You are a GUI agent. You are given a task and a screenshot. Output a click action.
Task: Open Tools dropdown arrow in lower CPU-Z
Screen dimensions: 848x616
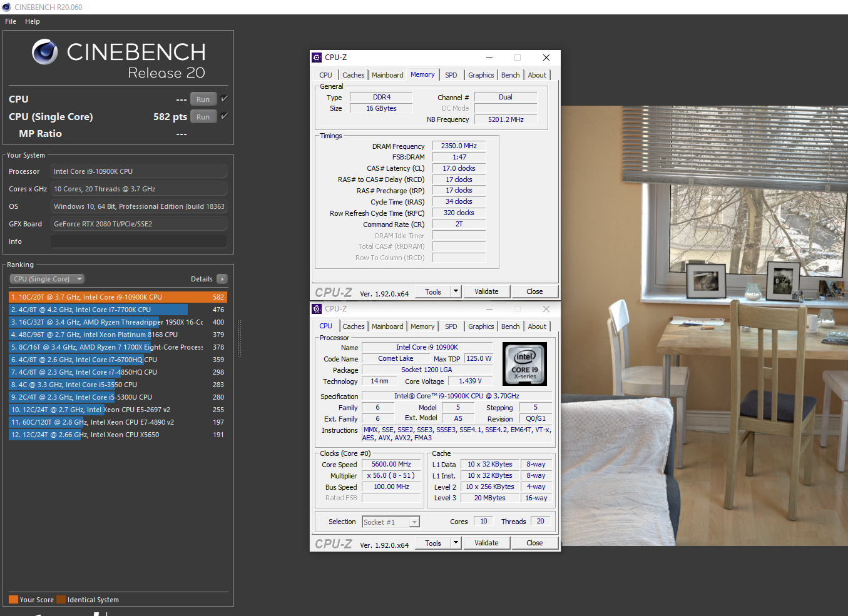(456, 543)
